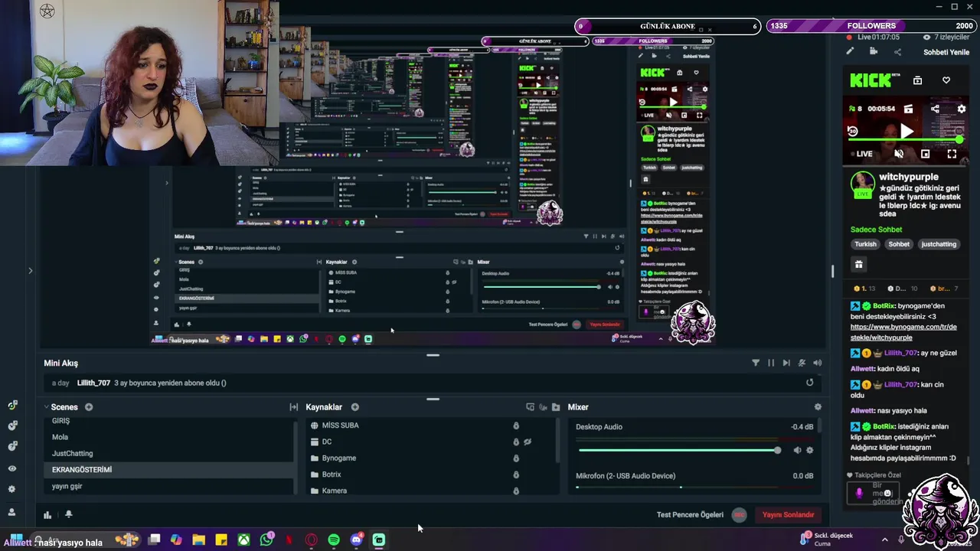The width and height of the screenshot is (980, 551).
Task: Open the scene transitions icon beside Kaynaklar
Action: [293, 407]
